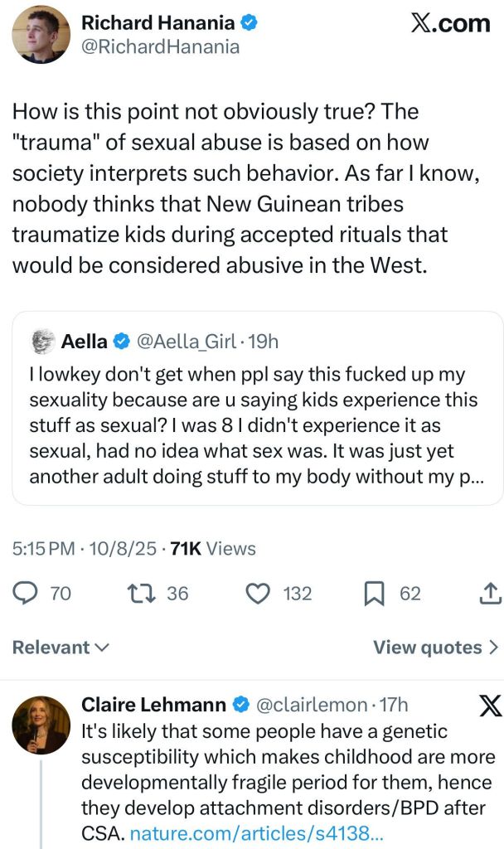
Task: Click the X logo beside Claire's reply
Action: click(x=490, y=706)
